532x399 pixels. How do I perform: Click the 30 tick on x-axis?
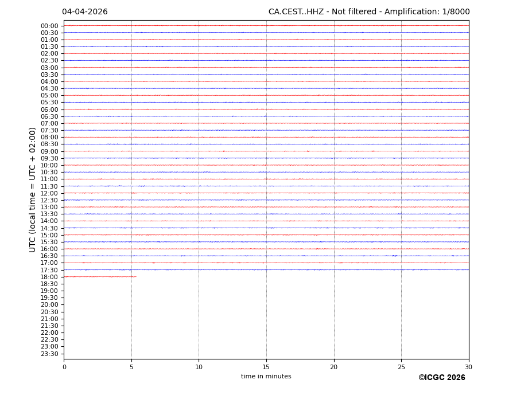pos(468,367)
